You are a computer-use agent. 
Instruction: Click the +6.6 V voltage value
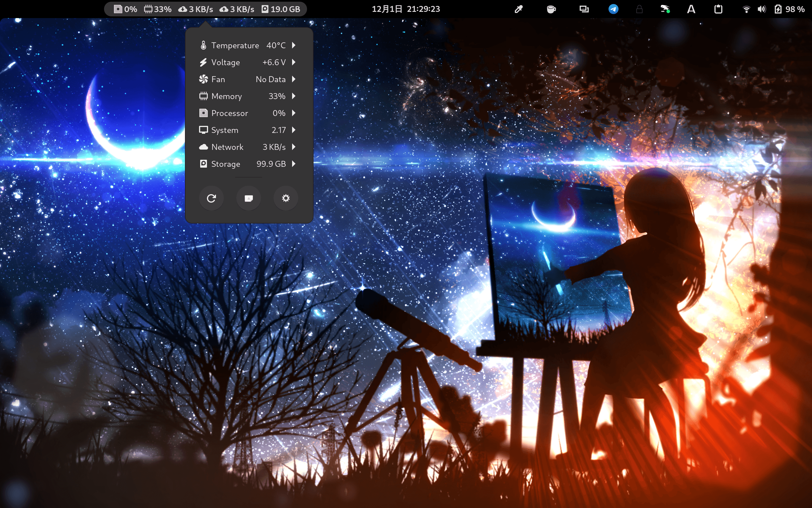coord(274,62)
